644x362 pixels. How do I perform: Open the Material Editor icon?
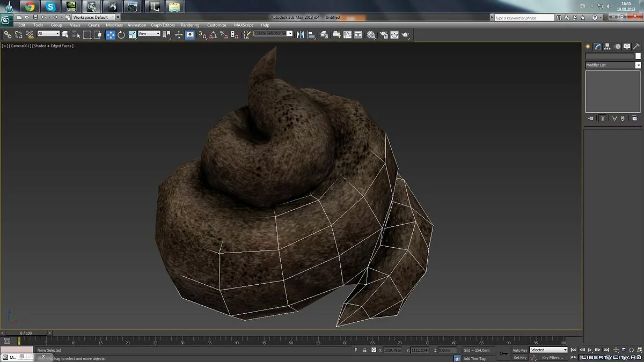[x=371, y=34]
